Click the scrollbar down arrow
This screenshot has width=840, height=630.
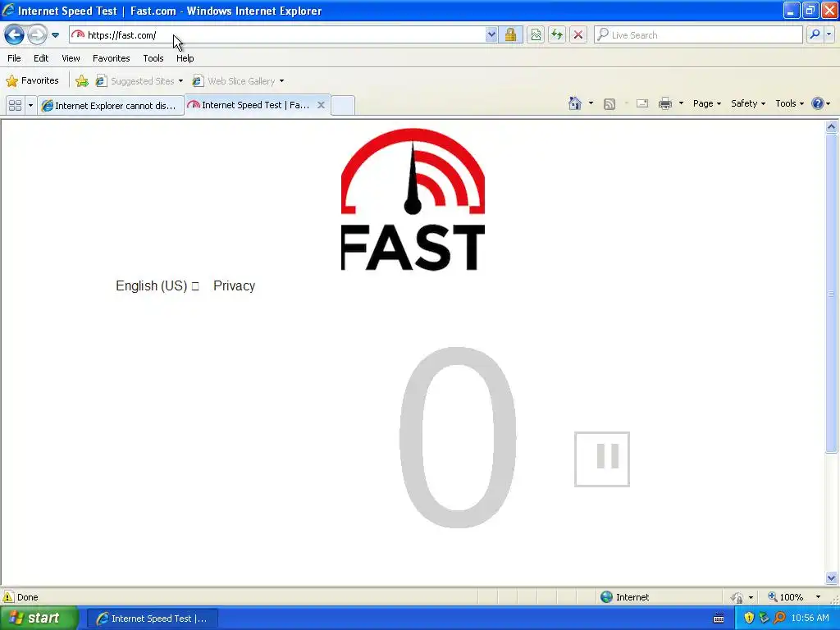832,577
